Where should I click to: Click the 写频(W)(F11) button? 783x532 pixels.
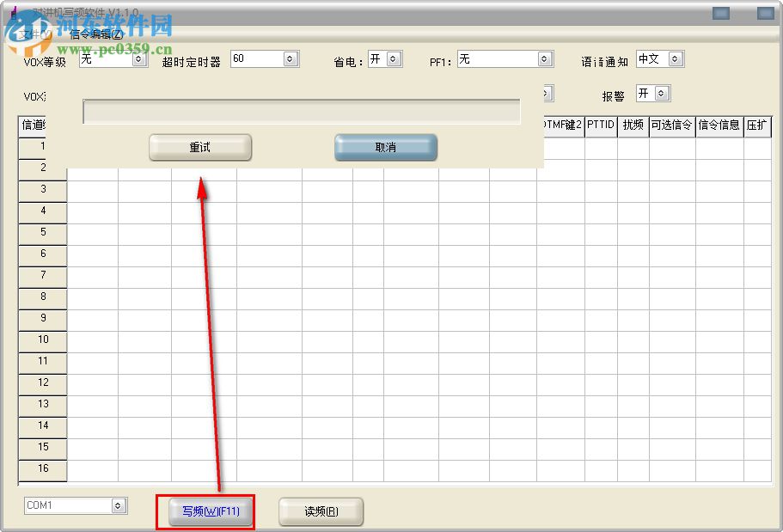pyautogui.click(x=211, y=511)
